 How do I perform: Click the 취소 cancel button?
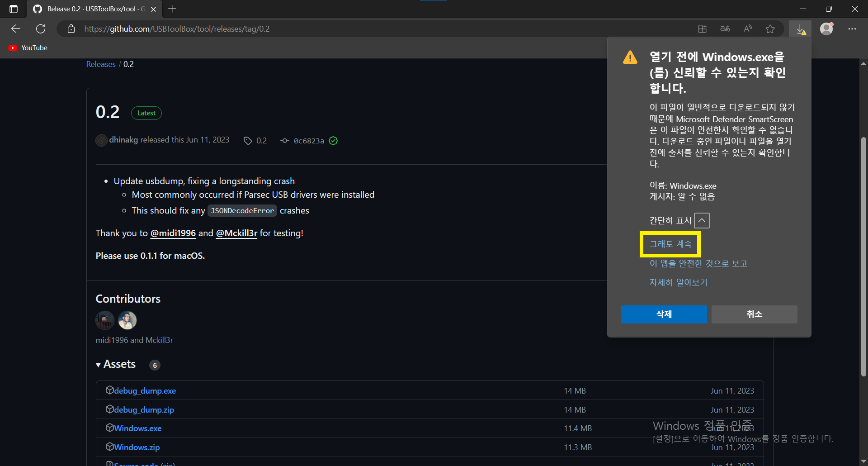pos(754,314)
